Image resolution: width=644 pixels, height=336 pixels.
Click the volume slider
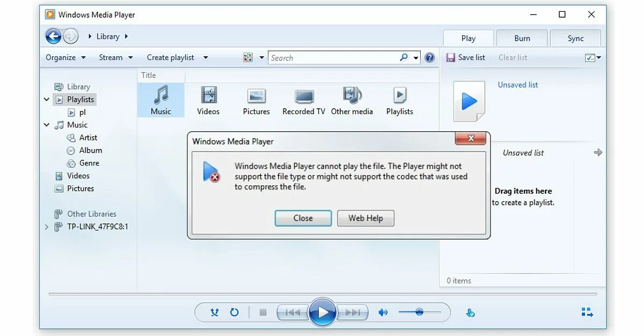click(x=419, y=312)
